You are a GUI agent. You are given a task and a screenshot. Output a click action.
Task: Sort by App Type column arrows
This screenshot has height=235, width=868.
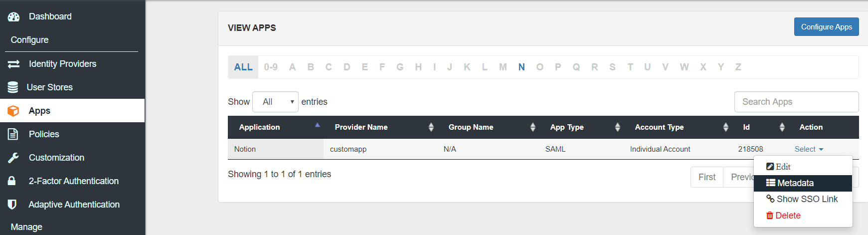[618, 127]
